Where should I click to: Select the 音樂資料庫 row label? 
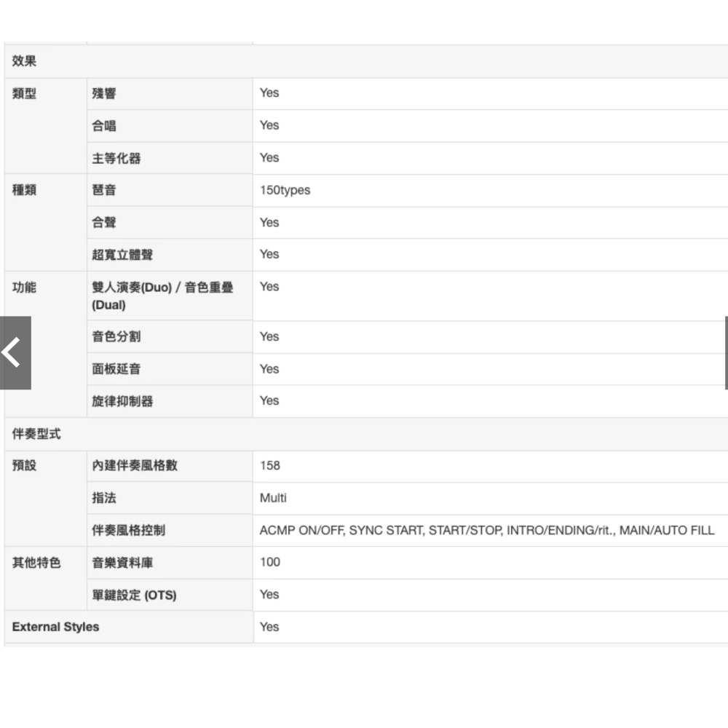click(122, 563)
